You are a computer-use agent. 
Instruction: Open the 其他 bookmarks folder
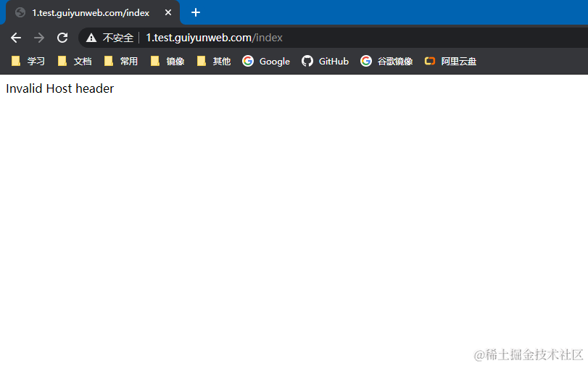(214, 61)
